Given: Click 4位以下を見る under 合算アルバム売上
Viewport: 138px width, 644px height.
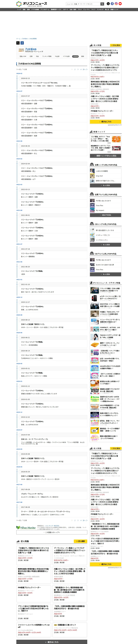Looking at the screenshot, I should coord(105,215).
